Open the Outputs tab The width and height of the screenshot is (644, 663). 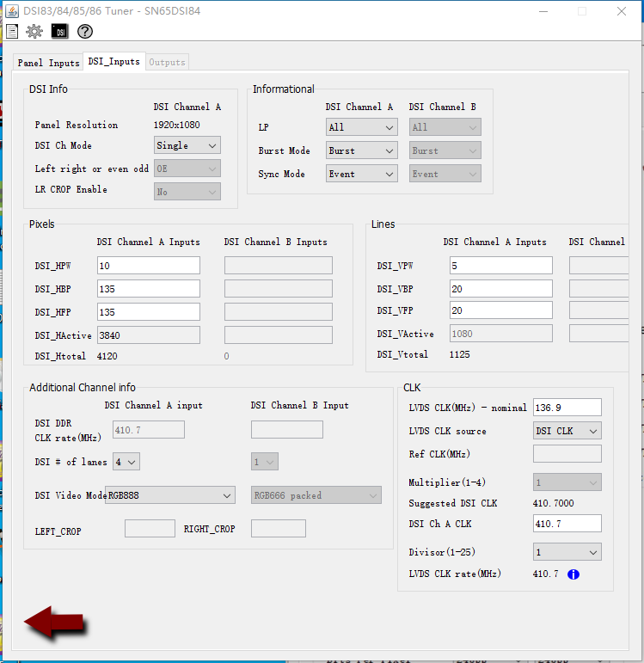point(167,62)
